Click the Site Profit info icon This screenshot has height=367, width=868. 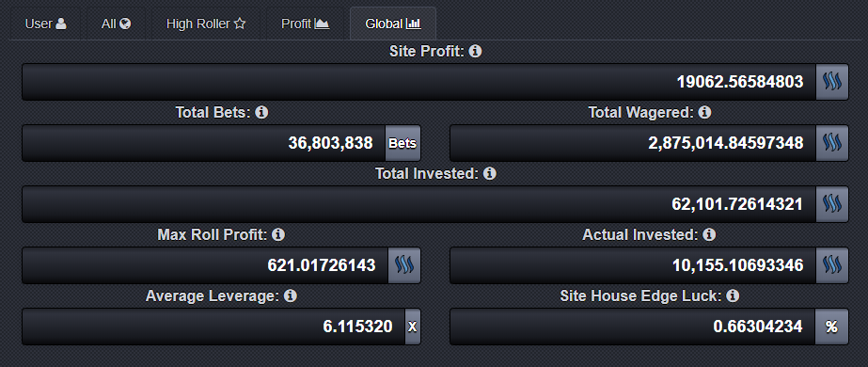(x=475, y=52)
